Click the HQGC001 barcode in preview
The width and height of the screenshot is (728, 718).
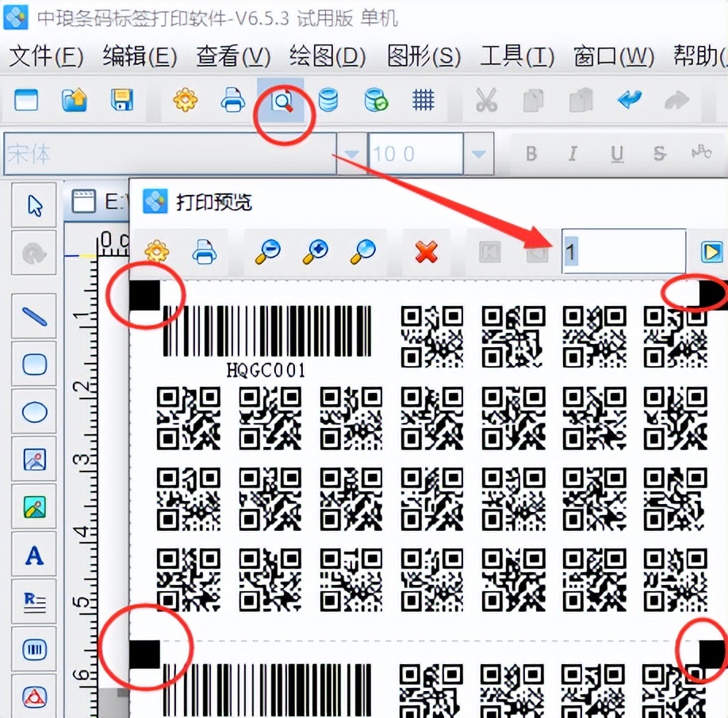coord(266,343)
